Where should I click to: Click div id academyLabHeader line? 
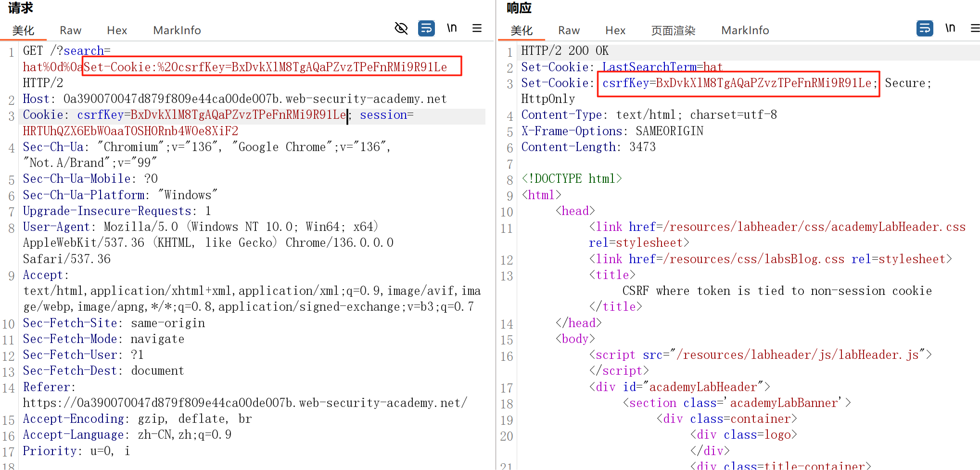679,387
